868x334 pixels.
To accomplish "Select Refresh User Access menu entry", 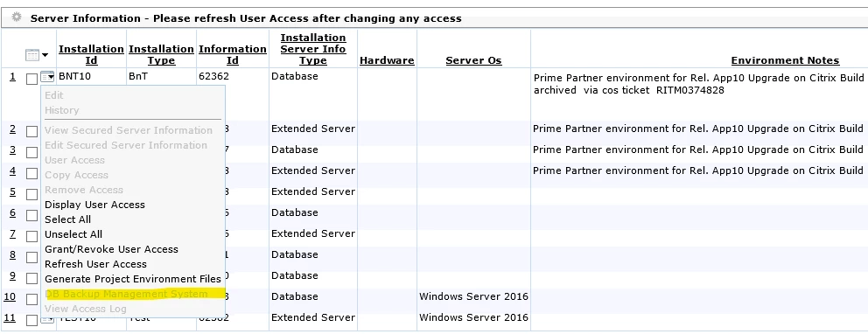I will (95, 264).
